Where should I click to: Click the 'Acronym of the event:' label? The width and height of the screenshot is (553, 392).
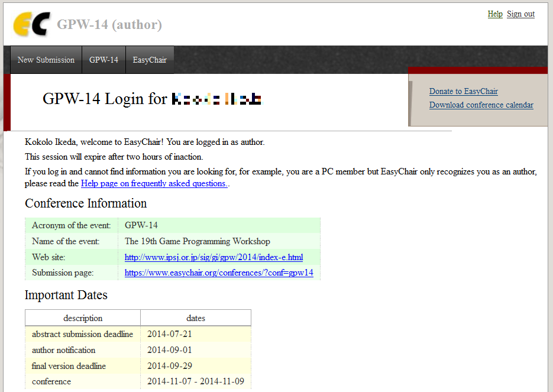71,225
